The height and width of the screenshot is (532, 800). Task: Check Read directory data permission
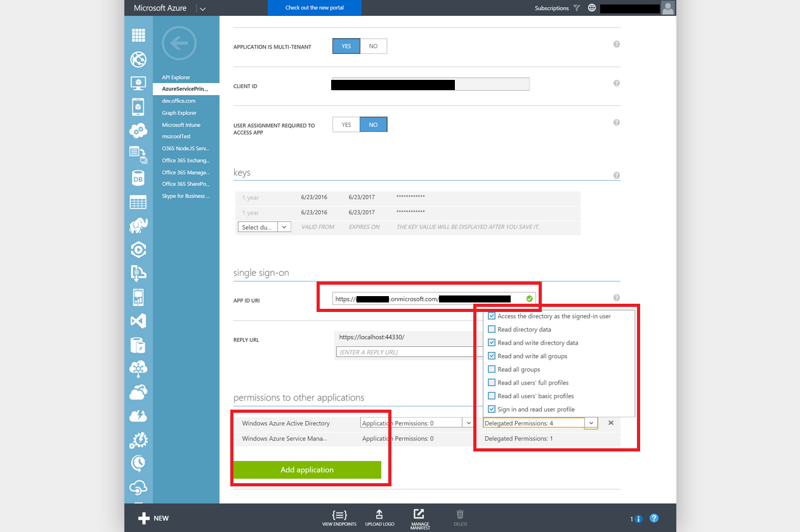coord(492,329)
